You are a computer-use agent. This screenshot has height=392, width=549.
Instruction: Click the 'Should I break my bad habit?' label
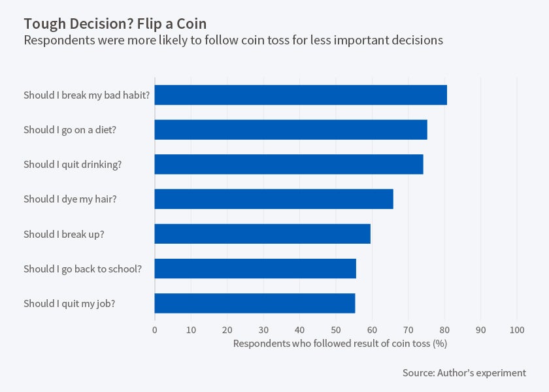(x=87, y=95)
